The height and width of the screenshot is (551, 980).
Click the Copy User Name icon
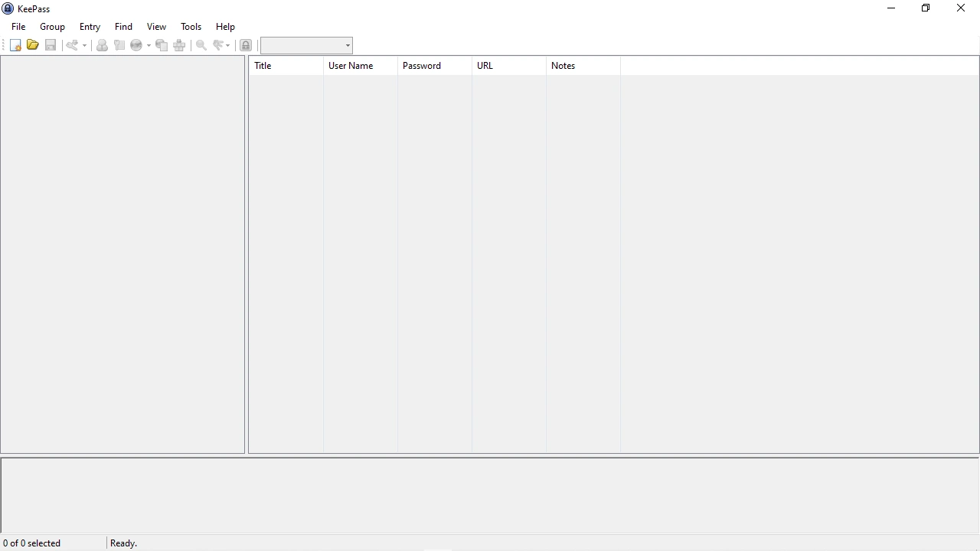click(x=102, y=45)
